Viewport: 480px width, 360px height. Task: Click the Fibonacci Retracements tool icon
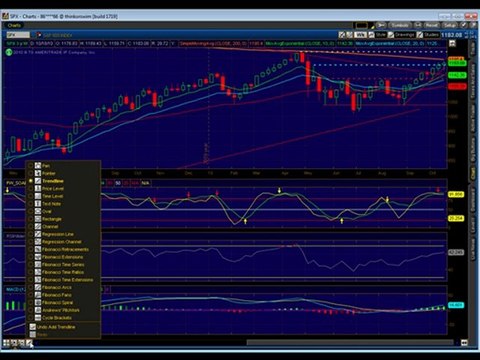point(38,249)
